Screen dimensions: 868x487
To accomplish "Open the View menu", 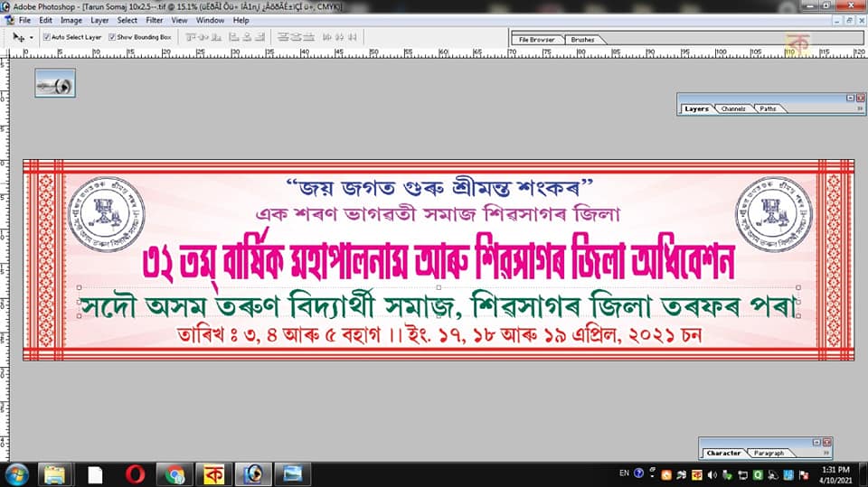I will (x=179, y=21).
